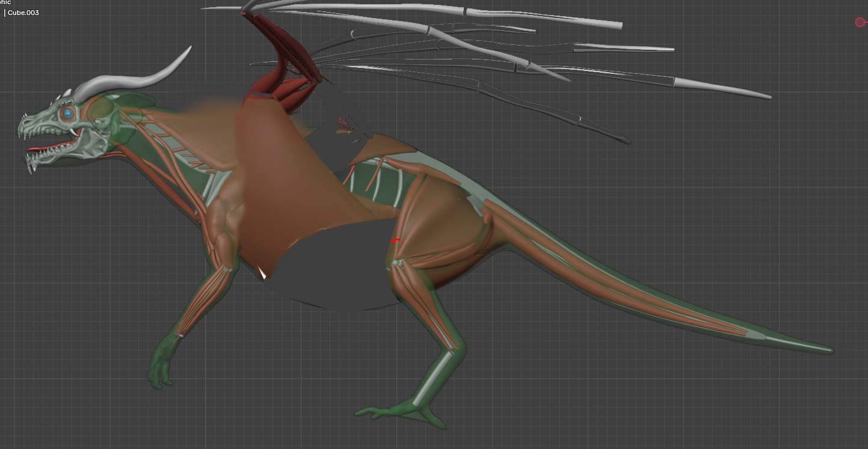Click the small red marker at hind knee
The image size is (868, 449).
[395, 240]
